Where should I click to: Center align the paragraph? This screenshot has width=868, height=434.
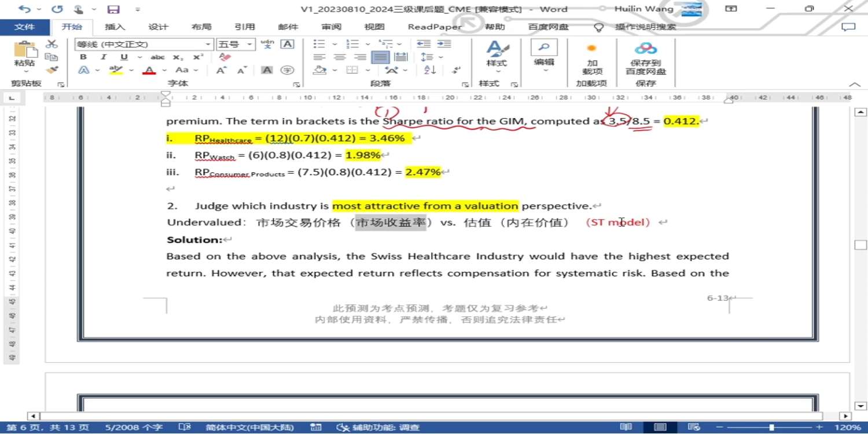point(340,57)
